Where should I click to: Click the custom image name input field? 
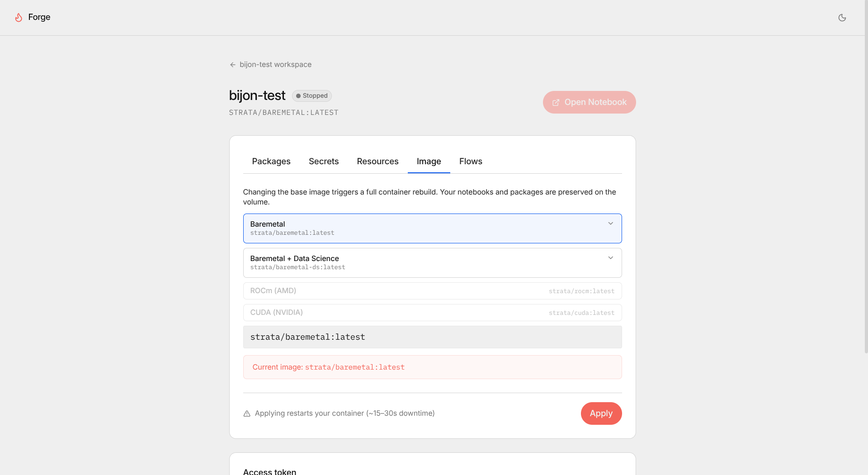[x=433, y=337]
